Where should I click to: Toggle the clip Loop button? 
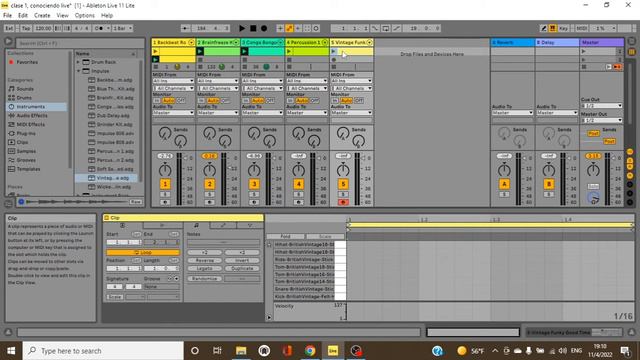tap(143, 252)
